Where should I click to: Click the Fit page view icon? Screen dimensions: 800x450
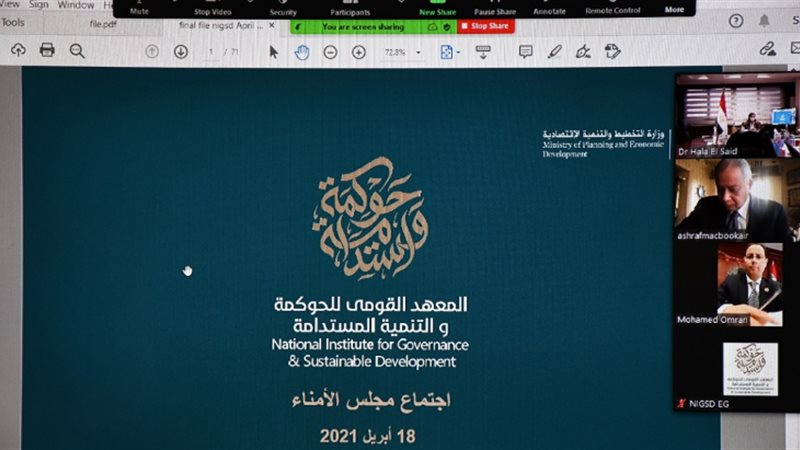[446, 52]
